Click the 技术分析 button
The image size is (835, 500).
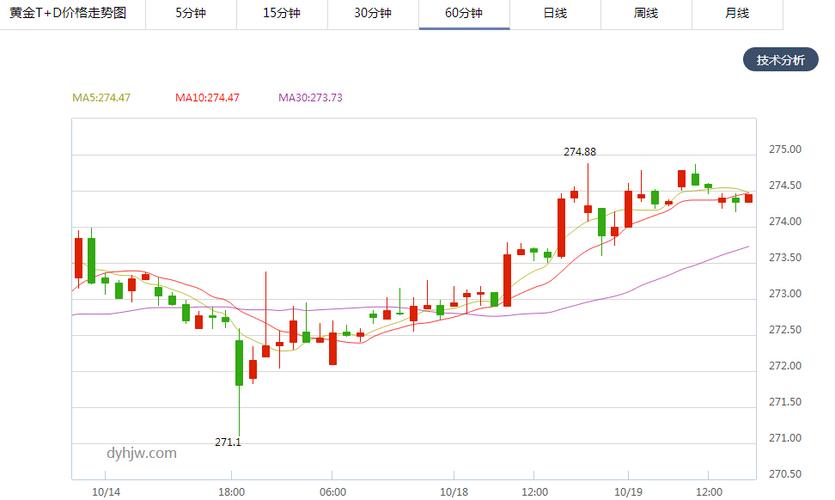pyautogui.click(x=780, y=60)
